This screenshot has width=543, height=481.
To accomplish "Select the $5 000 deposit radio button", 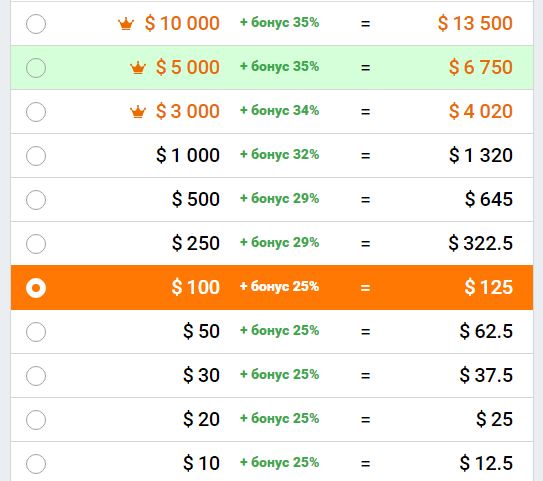I will point(36,68).
